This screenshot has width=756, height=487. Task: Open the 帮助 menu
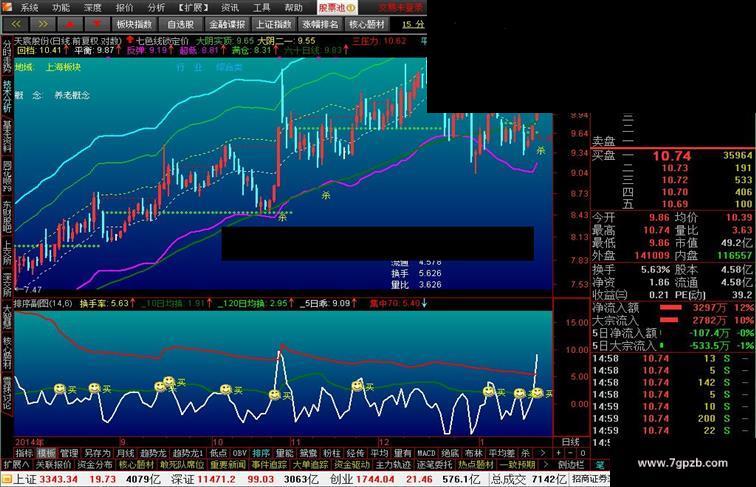pyautogui.click(x=293, y=8)
